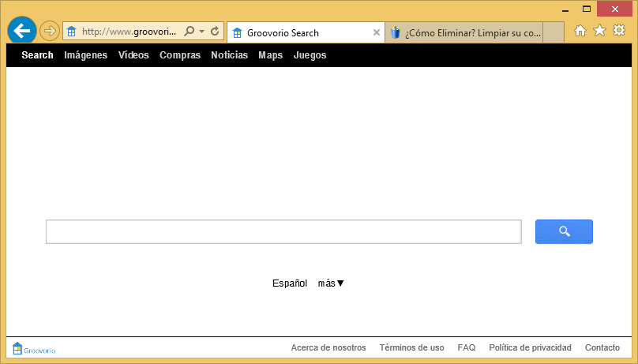Open the Términos de uso link
Image resolution: width=638 pixels, height=364 pixels.
(x=411, y=347)
